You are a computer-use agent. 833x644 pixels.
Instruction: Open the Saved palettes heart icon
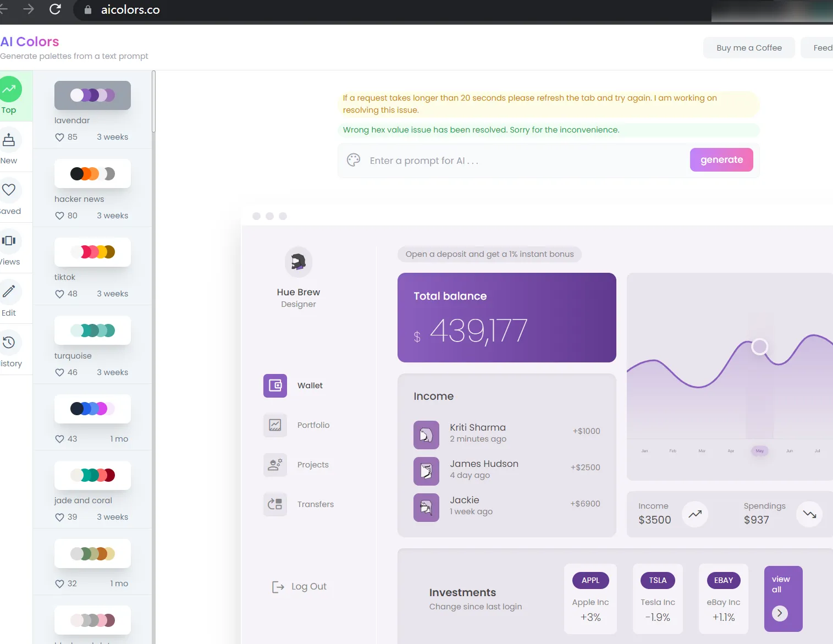click(x=9, y=190)
